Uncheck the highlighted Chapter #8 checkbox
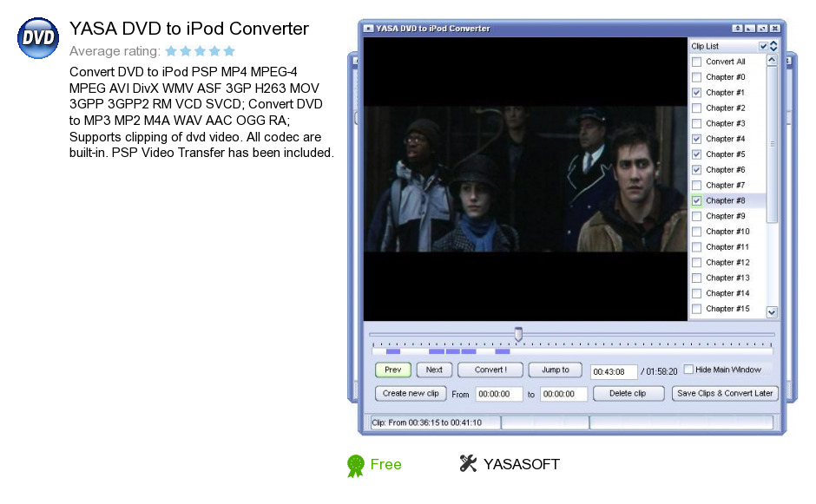The height and width of the screenshot is (504, 816). (x=696, y=200)
